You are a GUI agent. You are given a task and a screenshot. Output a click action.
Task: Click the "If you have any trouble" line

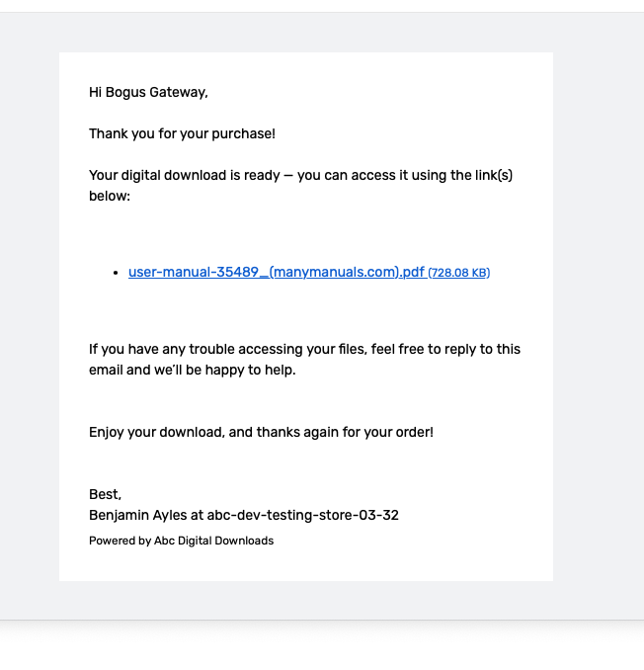pyautogui.click(x=304, y=349)
